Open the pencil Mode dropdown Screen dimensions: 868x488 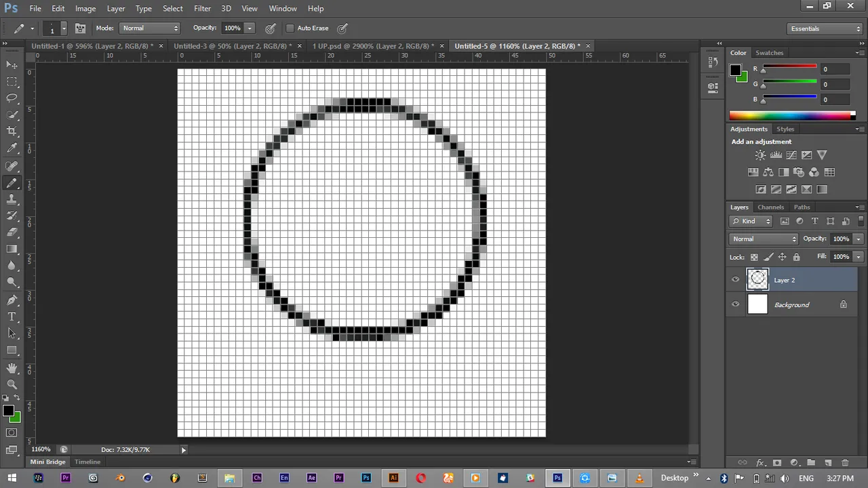point(150,28)
